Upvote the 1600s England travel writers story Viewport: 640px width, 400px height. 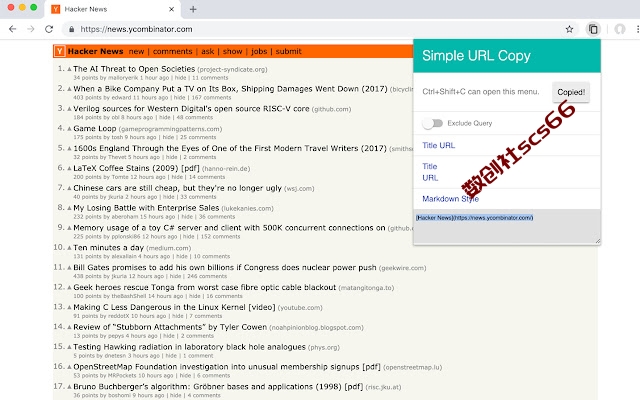[69, 149]
